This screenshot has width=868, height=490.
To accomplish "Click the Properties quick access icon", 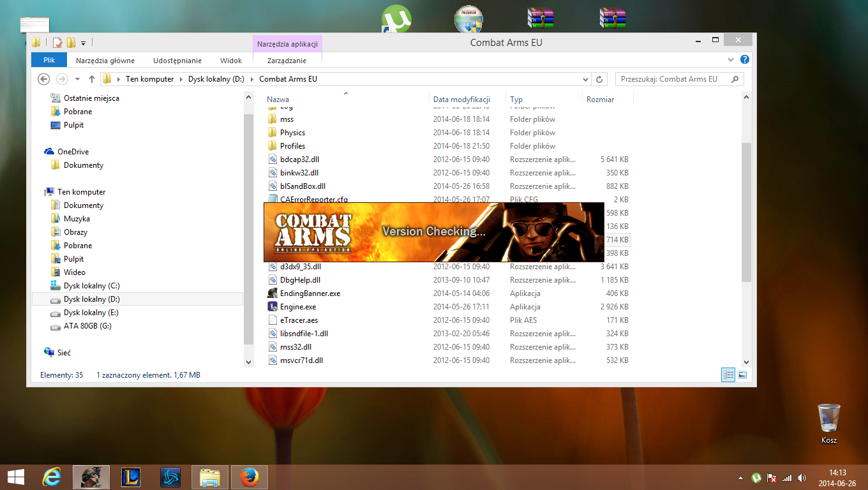I will pyautogui.click(x=57, y=43).
